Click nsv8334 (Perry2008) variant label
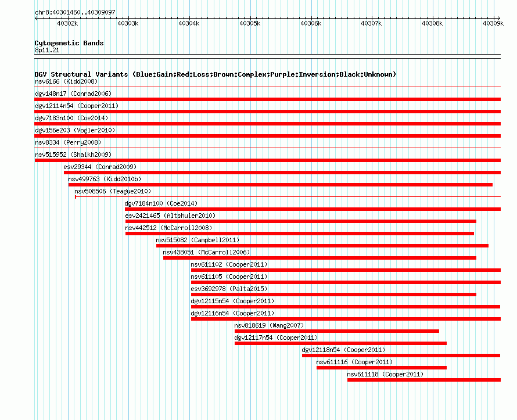This screenshot has height=420, width=517. pyautogui.click(x=68, y=142)
